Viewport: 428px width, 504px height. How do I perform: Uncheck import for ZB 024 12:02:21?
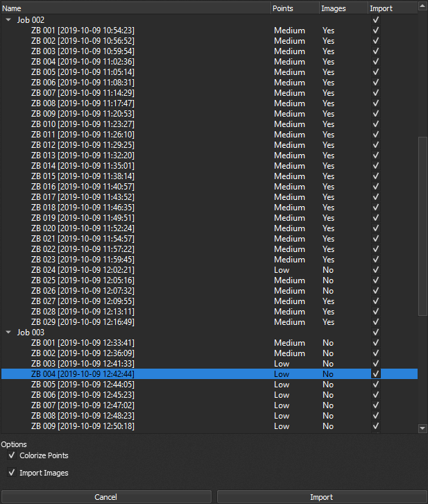(376, 270)
